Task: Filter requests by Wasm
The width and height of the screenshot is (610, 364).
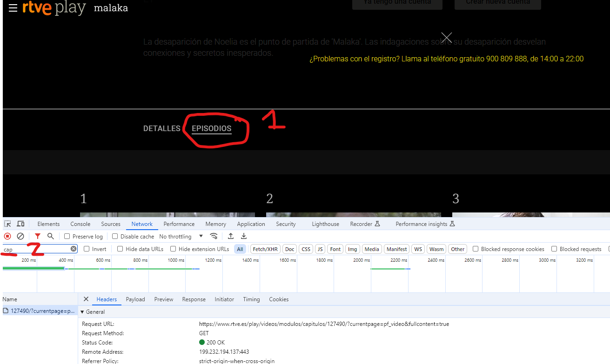Action: [x=436, y=249]
